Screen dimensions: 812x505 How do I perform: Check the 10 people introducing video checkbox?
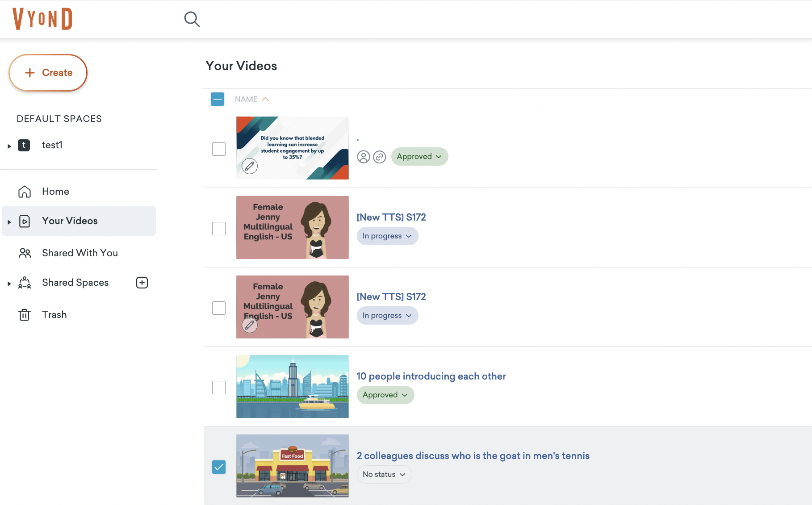point(219,387)
